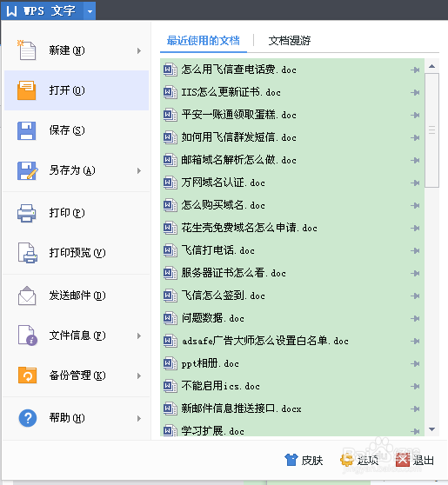Open recent file 飞信怎么签到.doc

[x=292, y=296]
